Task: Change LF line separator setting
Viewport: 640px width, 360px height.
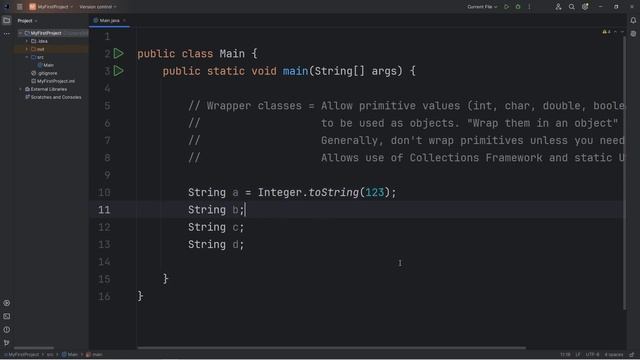Action: pos(578,355)
